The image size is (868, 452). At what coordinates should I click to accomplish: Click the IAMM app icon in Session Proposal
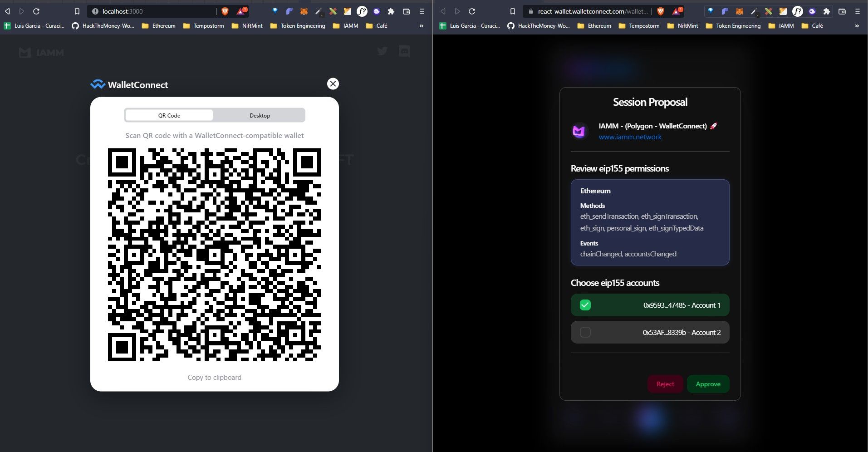[x=579, y=131]
